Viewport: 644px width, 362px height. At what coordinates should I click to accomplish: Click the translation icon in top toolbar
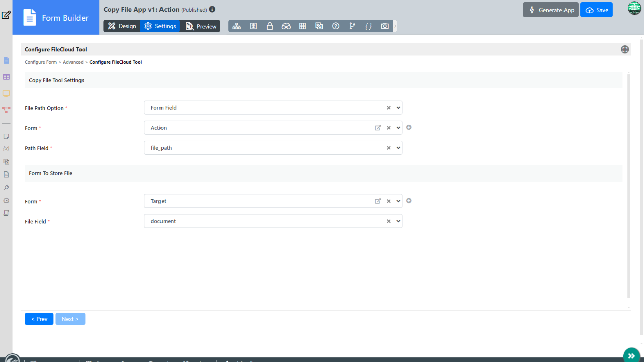point(319,26)
